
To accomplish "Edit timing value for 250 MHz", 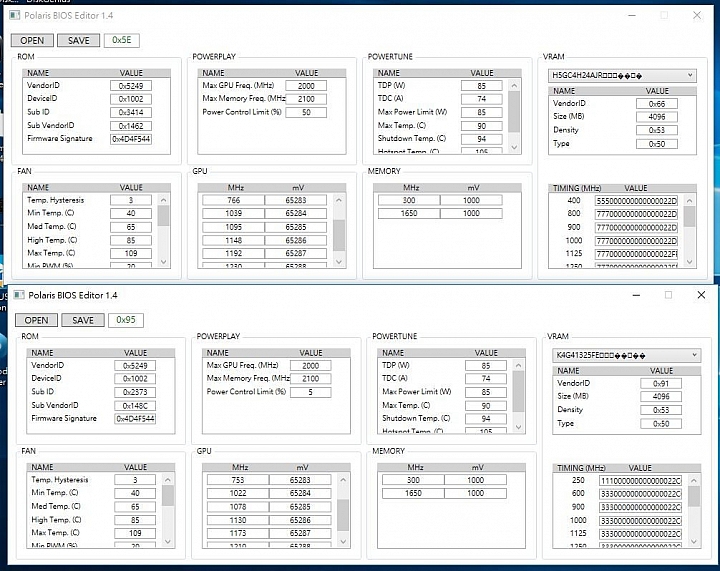I will click(641, 480).
